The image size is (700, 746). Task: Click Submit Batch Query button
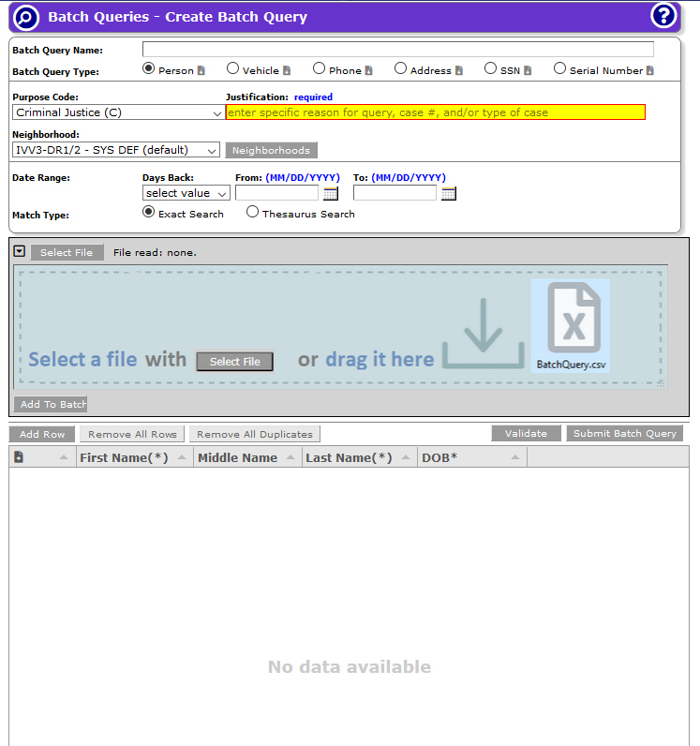[624, 433]
